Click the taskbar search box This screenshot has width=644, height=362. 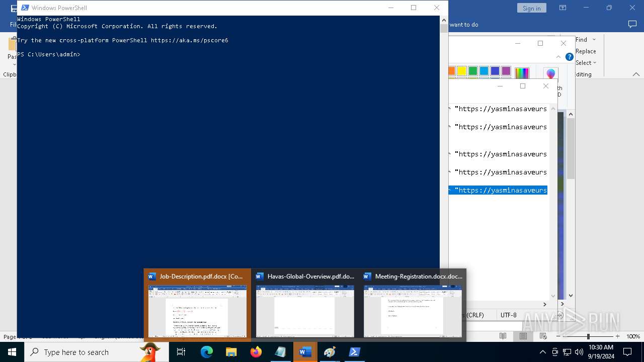[x=97, y=352]
